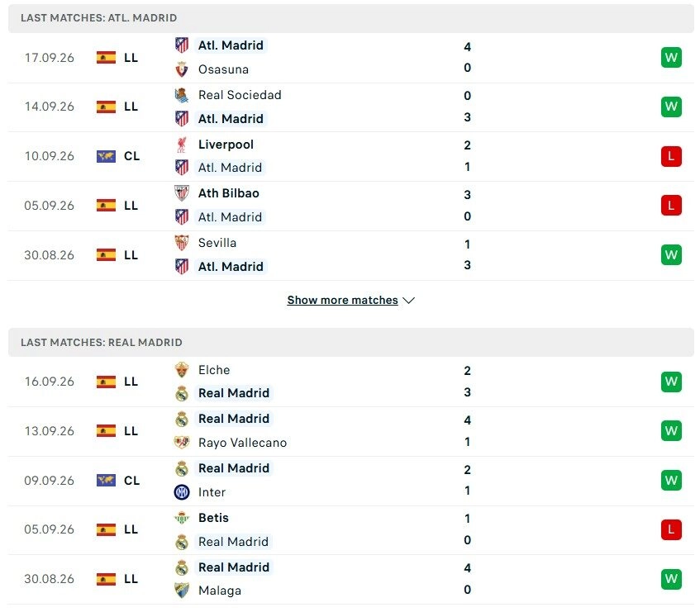The height and width of the screenshot is (612, 700).
Task: Select the Last Matches: Real Madrid header
Action: (x=351, y=343)
